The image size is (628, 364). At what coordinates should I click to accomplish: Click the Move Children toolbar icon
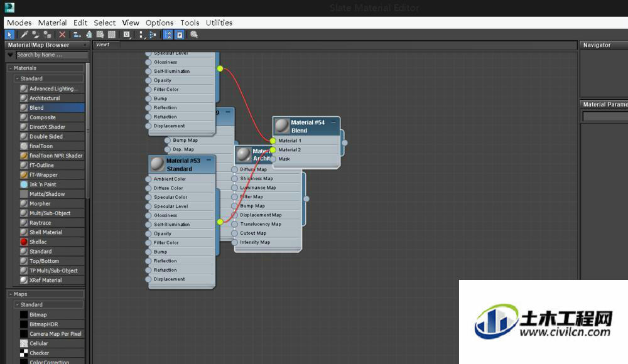(77, 35)
